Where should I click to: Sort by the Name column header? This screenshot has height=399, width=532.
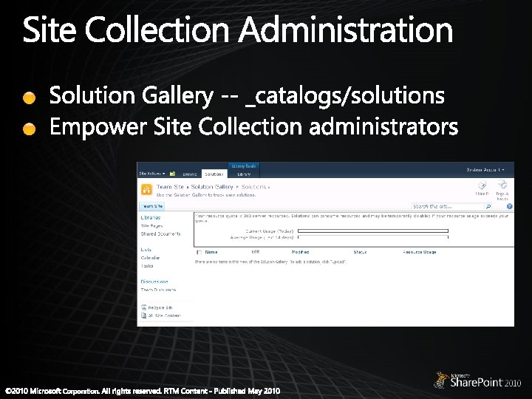click(x=211, y=252)
